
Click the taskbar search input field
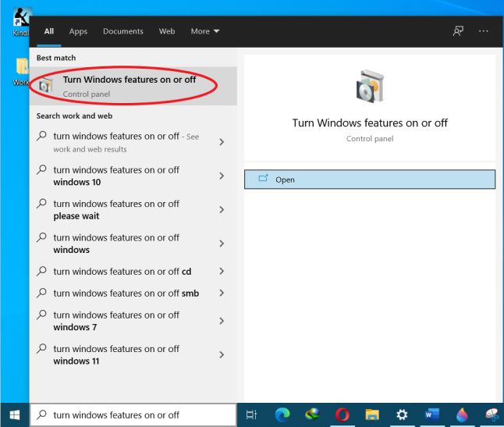pyautogui.click(x=133, y=415)
